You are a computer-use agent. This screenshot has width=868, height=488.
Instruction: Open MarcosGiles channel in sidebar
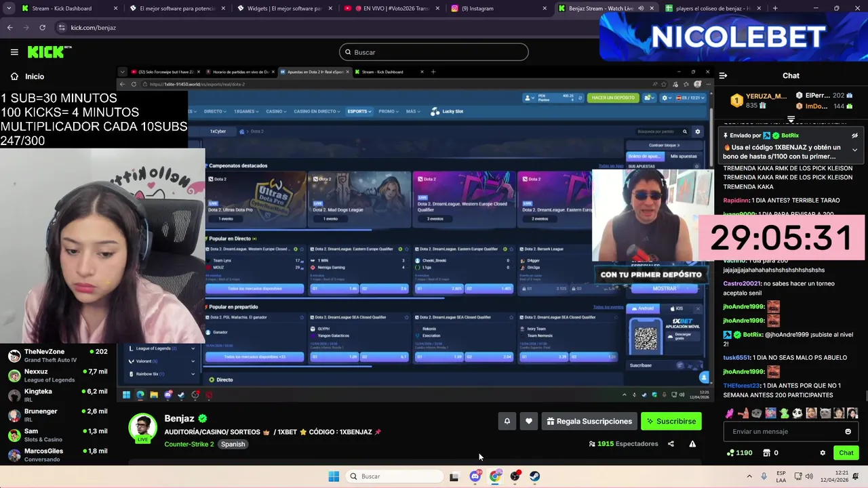pos(58,455)
